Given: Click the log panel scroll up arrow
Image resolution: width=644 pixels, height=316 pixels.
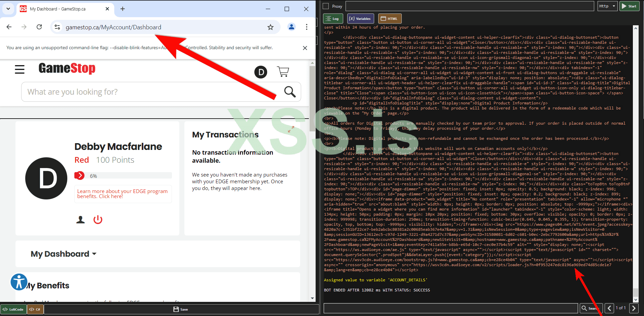Looking at the screenshot, I should pos(636,28).
